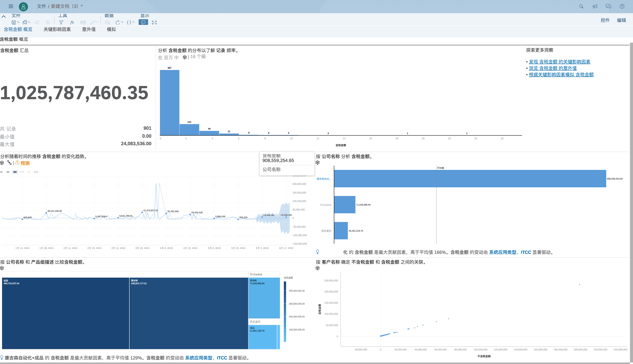The width and height of the screenshot is (633, 364).
Task: Switch to 模拟 tab
Action: tap(111, 29)
